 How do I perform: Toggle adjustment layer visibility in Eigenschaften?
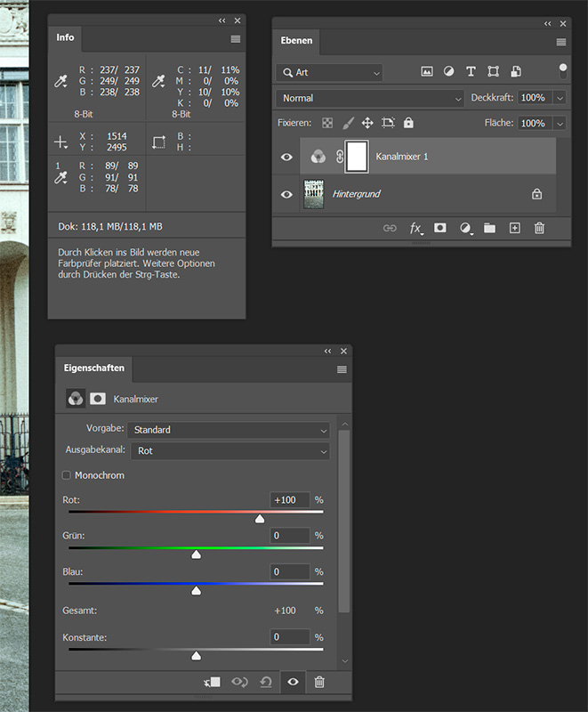[293, 682]
